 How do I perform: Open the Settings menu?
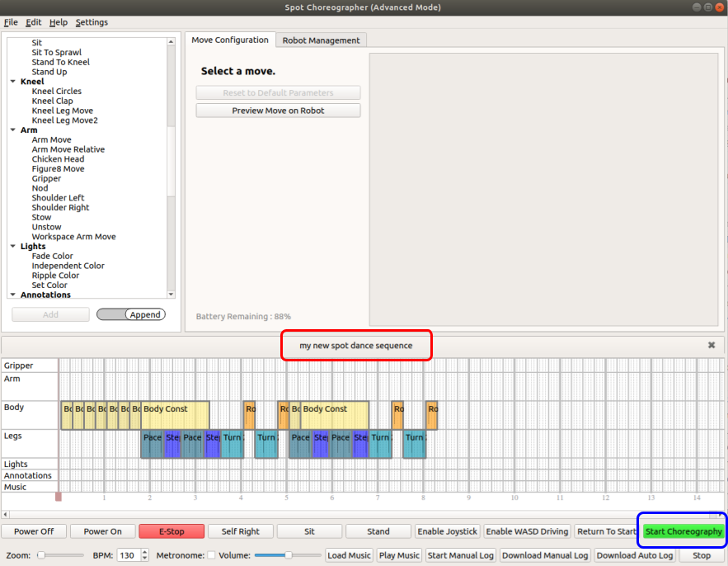(x=92, y=22)
